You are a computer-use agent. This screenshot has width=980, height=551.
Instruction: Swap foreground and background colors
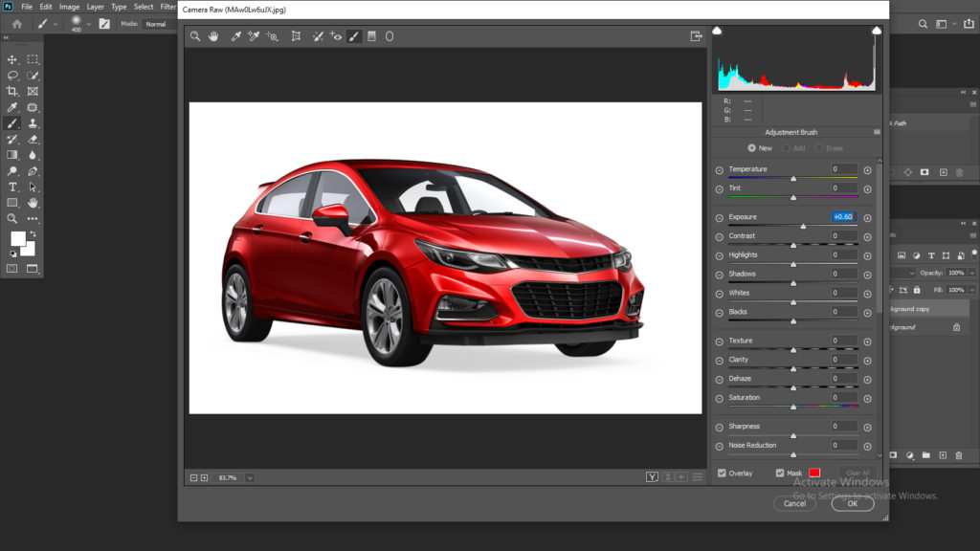[33, 234]
